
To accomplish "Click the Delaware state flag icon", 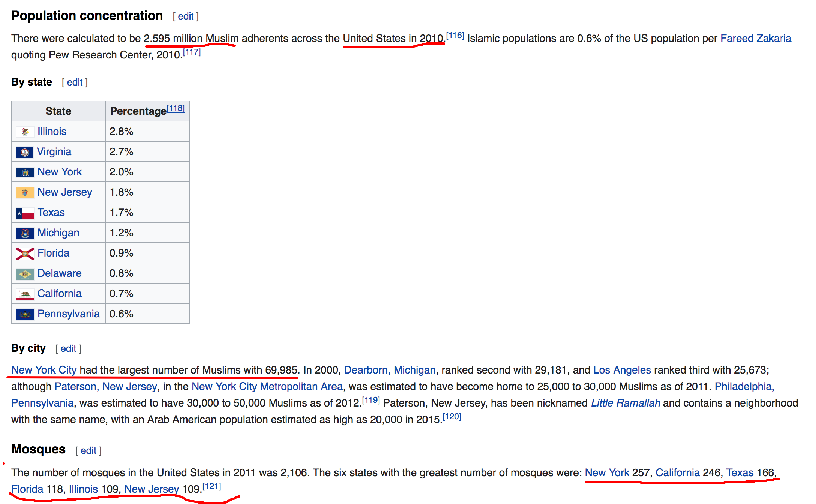I will point(25,274).
